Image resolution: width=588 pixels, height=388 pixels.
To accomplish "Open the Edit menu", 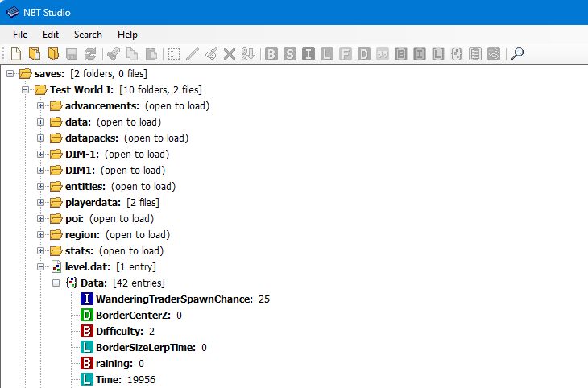I will tap(51, 35).
